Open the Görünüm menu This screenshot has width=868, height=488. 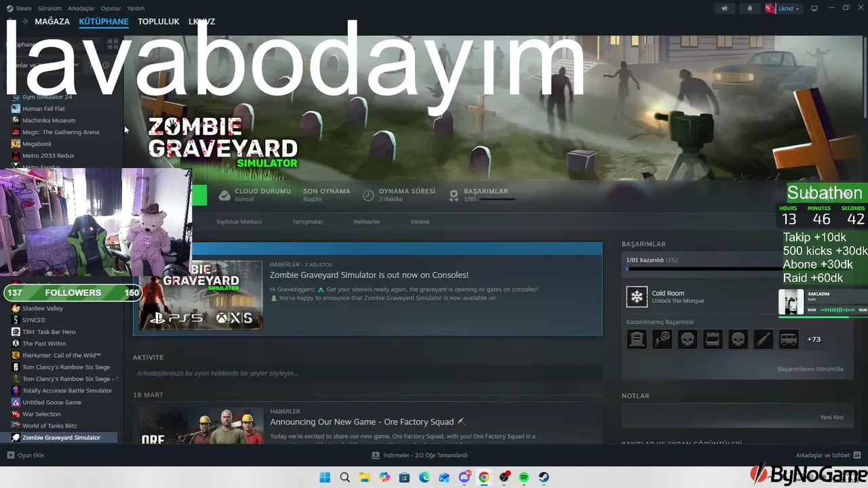click(50, 8)
